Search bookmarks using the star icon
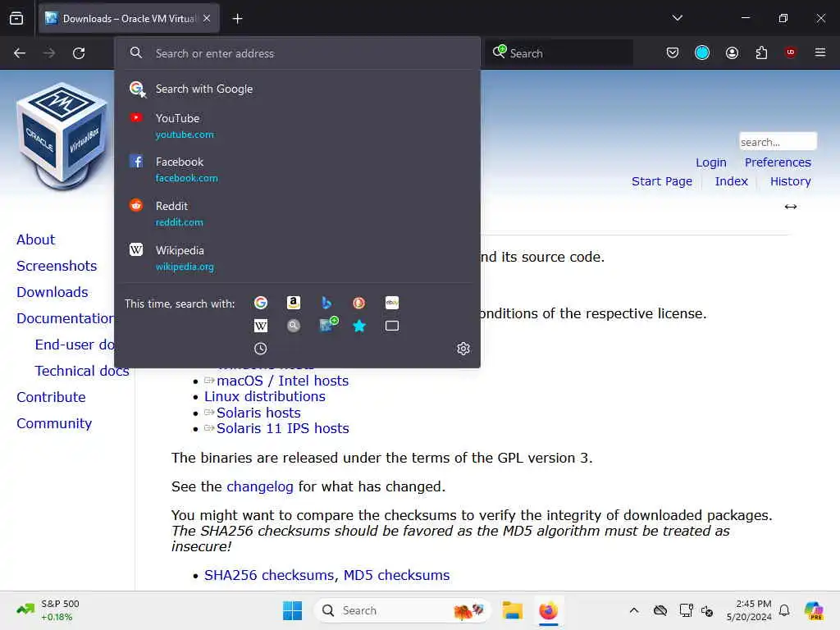The image size is (840, 630). click(359, 326)
